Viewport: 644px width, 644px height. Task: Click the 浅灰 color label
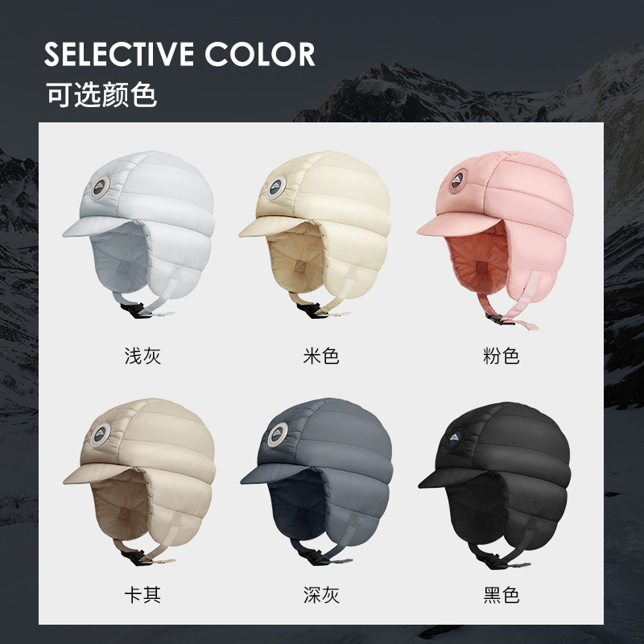point(142,356)
